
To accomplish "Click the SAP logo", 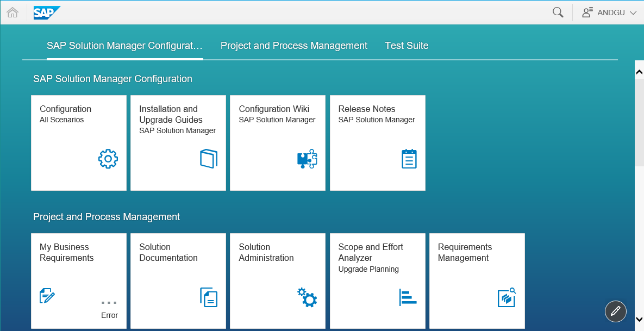I will 47,13.
